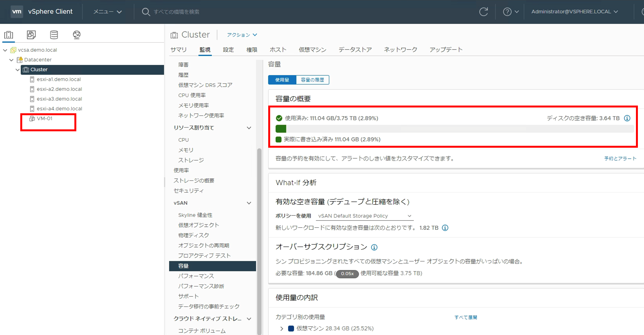Click green used portion of capacity bar

(281, 129)
